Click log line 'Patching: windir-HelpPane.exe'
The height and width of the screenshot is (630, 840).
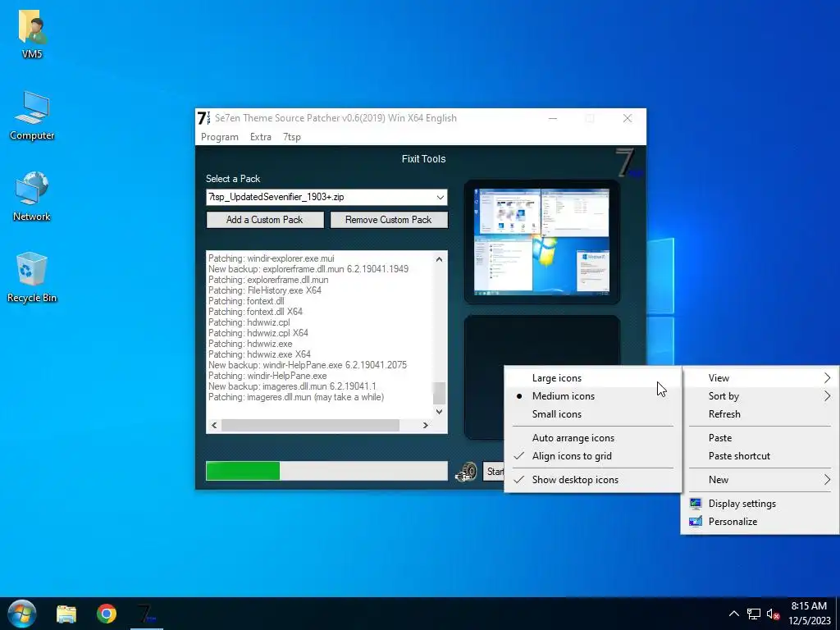(267, 376)
